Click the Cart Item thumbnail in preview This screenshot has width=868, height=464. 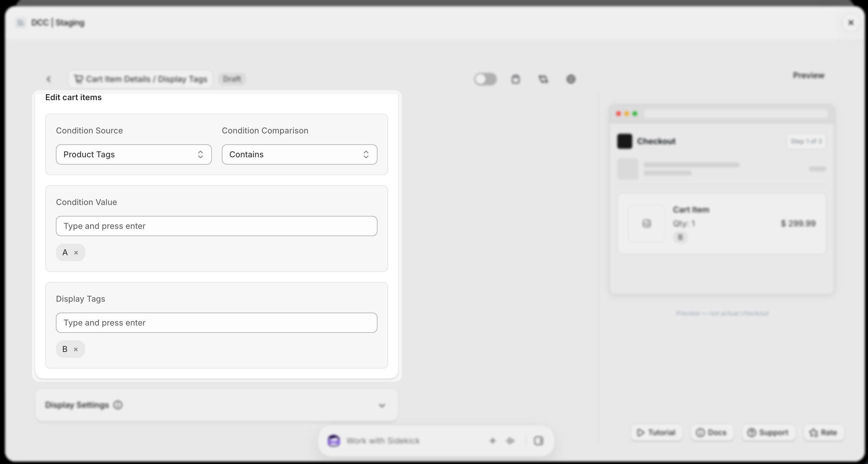[646, 224]
